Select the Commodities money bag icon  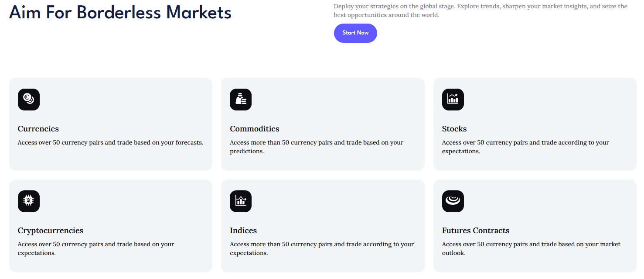tap(240, 100)
